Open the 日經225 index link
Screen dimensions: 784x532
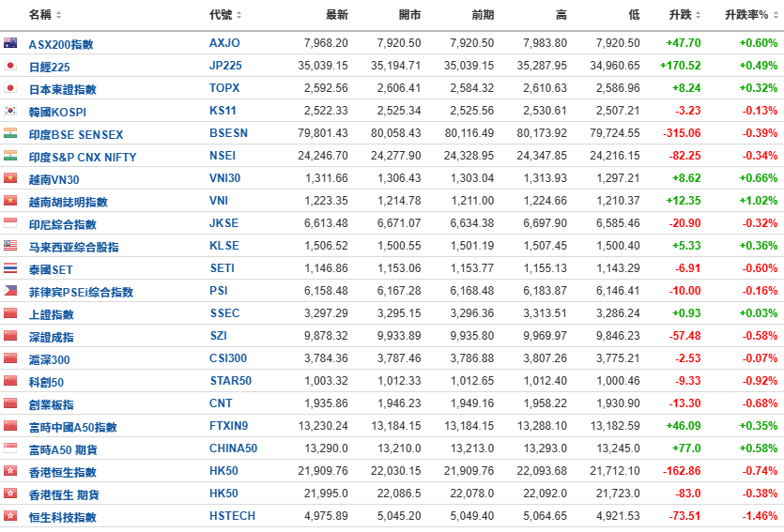coord(49,67)
